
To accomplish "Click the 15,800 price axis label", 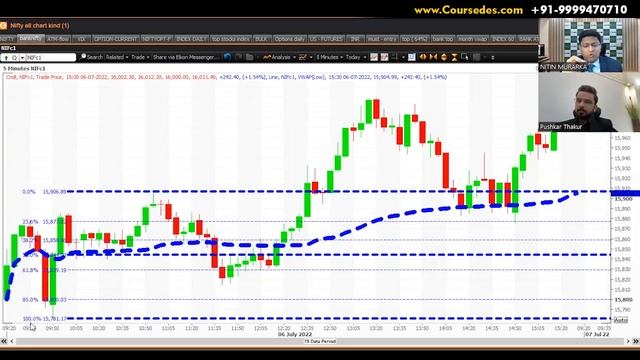I will (624, 300).
